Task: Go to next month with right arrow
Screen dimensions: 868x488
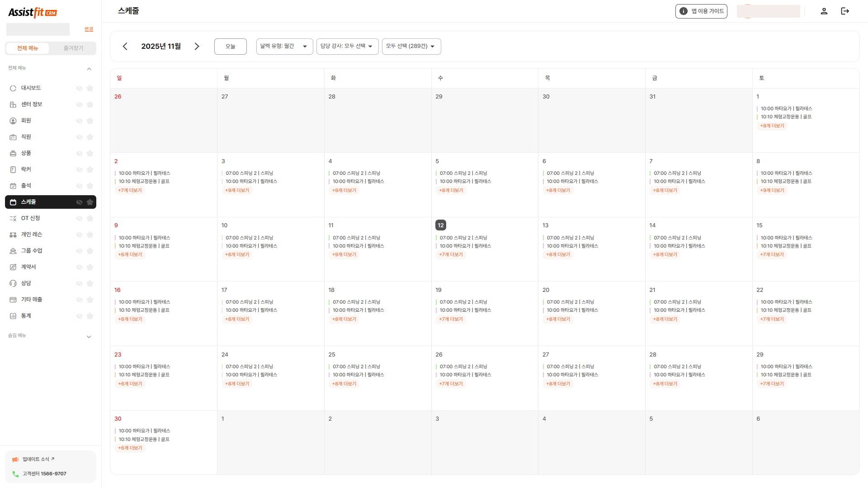Action: 197,46
